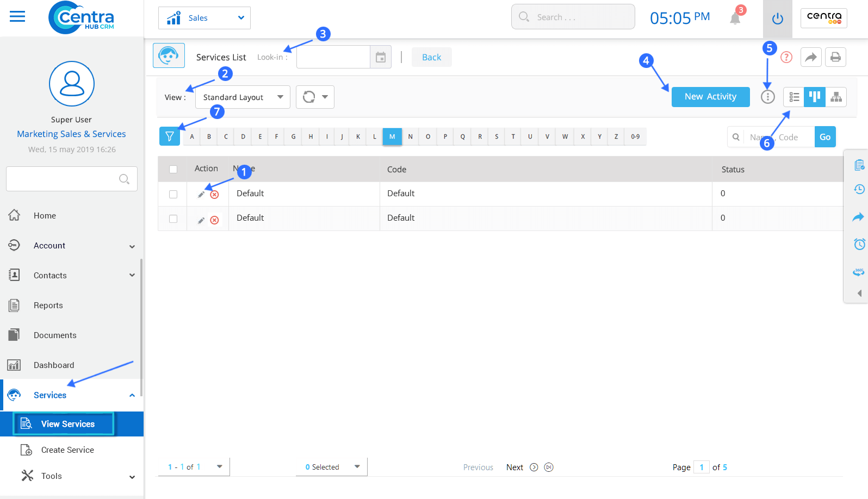
Task: Sort by the Status column header
Action: (x=733, y=170)
